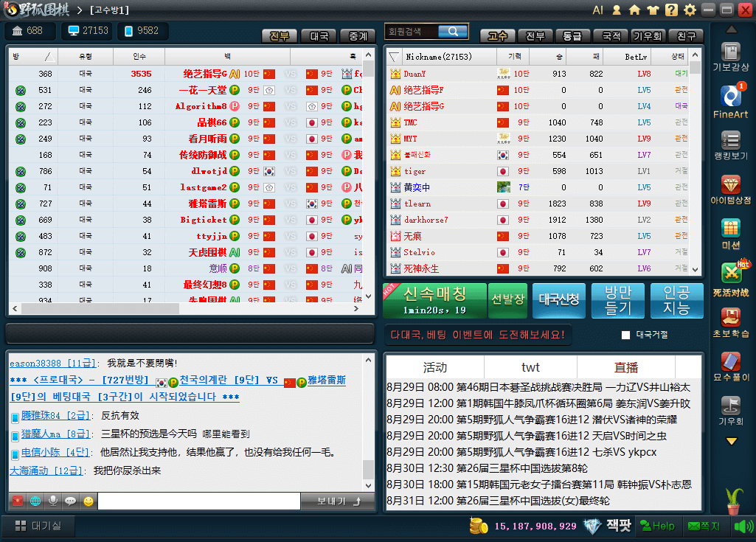Sort rooms by 인수 column header

[139, 57]
